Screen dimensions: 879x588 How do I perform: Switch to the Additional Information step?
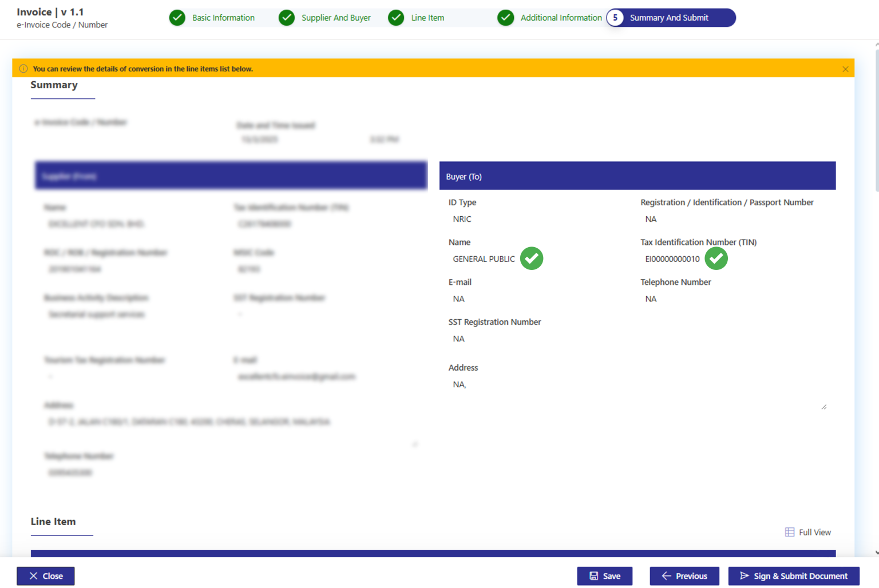[561, 18]
